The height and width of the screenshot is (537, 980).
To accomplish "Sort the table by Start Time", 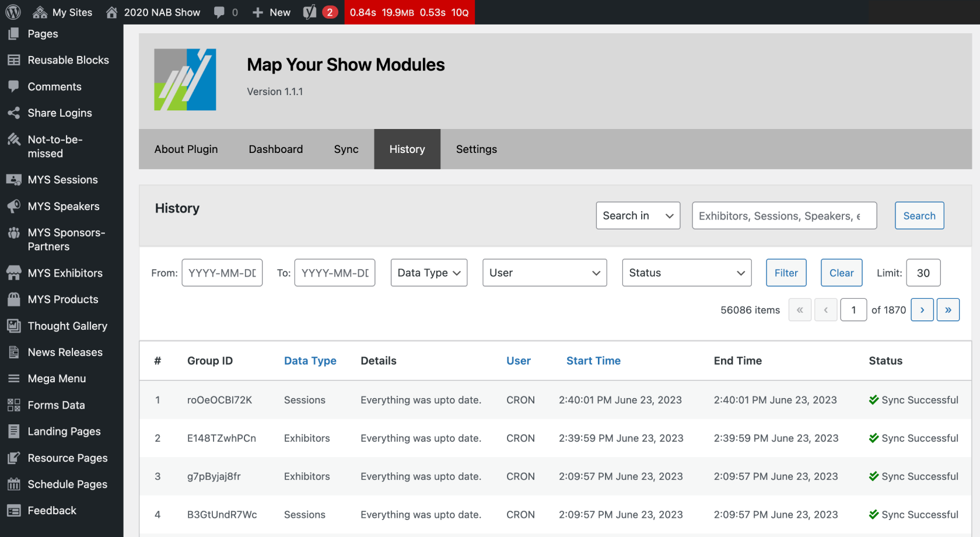I will click(x=593, y=361).
